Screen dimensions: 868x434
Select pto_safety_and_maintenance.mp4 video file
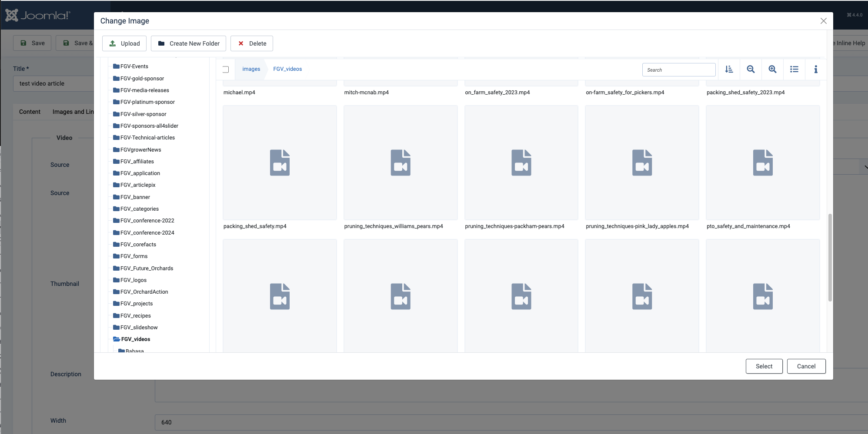(x=763, y=163)
